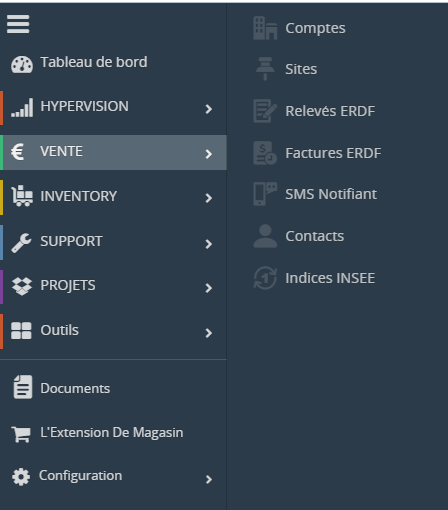This screenshot has height=510, width=448.
Task: Open the PROJETS menu section
Action: [x=113, y=287]
